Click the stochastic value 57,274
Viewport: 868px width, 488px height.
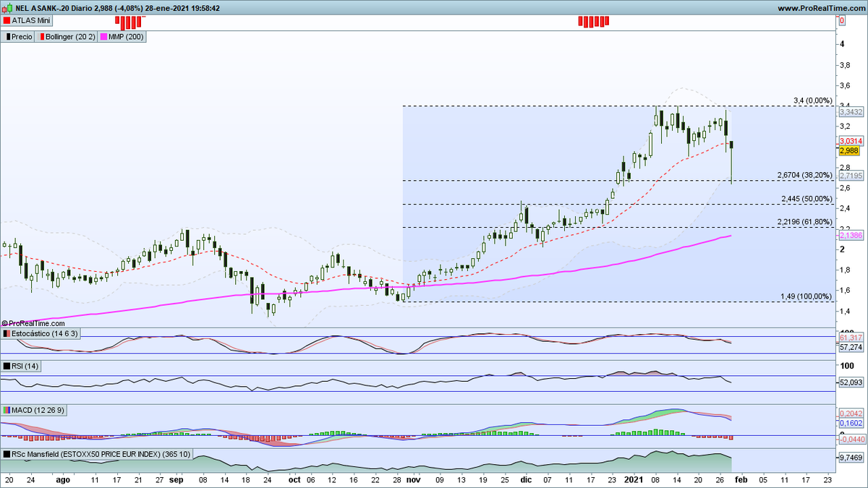851,348
